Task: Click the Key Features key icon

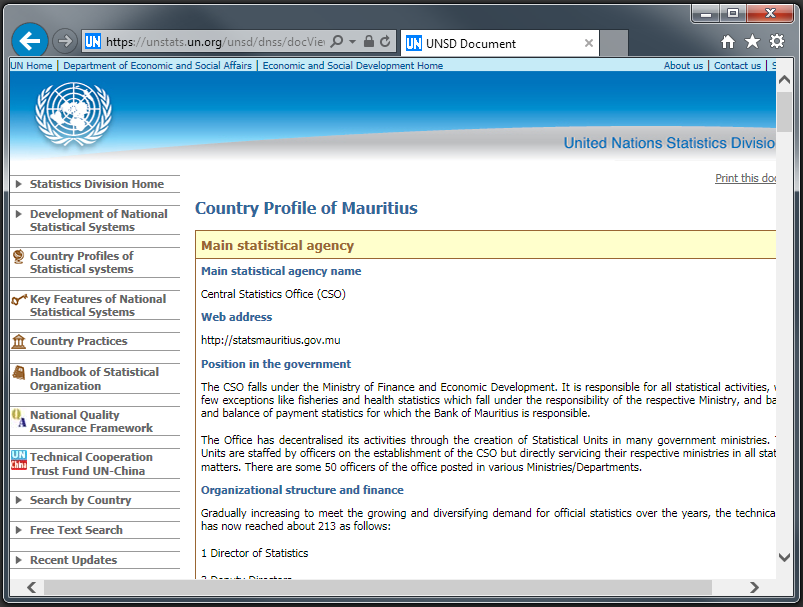Action: coord(19,299)
